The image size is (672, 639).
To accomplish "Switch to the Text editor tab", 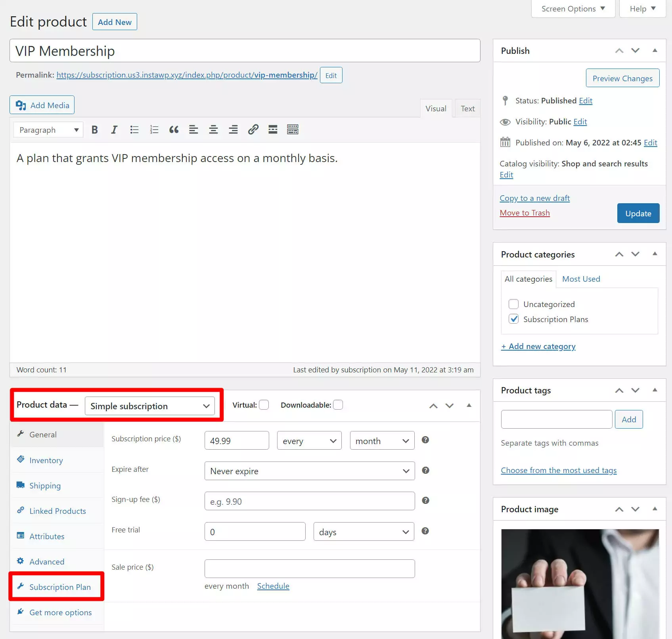I will [467, 109].
